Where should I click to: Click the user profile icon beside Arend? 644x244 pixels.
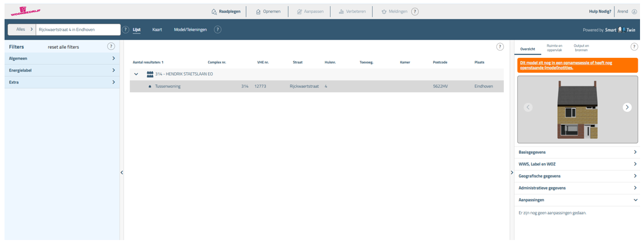[634, 11]
